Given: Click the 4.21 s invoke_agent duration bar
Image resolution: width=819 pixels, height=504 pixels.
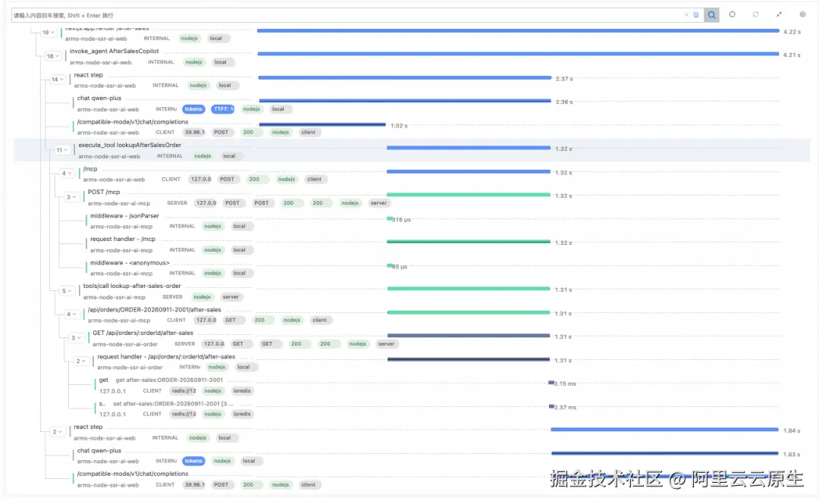Looking at the screenshot, I should click(518, 54).
